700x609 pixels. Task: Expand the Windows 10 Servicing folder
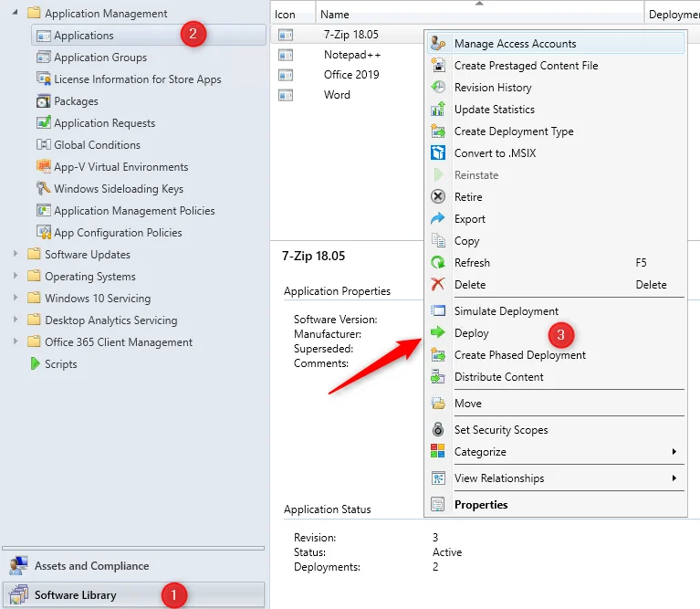(16, 298)
